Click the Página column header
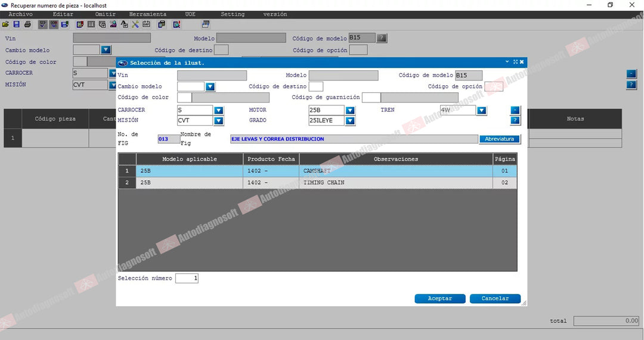The width and height of the screenshot is (644, 340). (x=505, y=159)
